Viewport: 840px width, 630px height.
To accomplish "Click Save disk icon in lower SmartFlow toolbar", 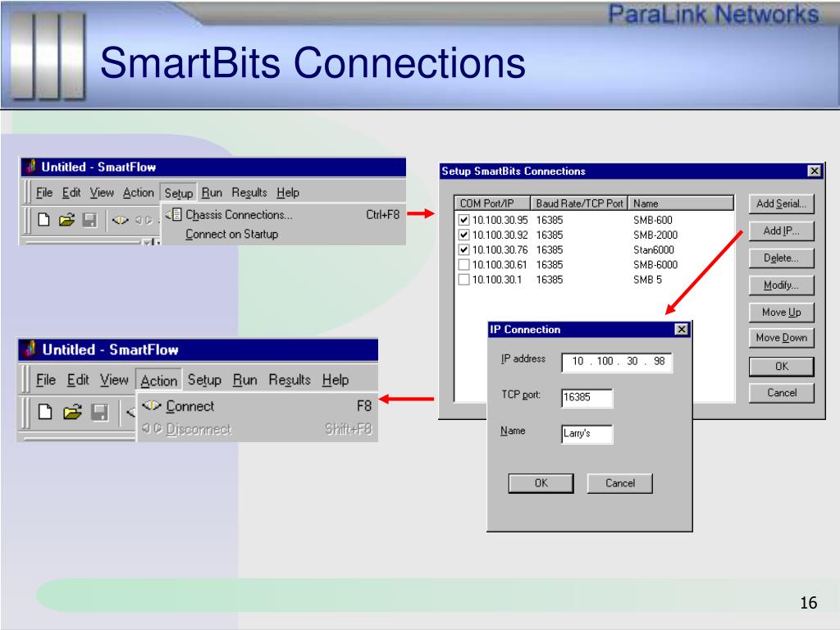I will point(99,412).
